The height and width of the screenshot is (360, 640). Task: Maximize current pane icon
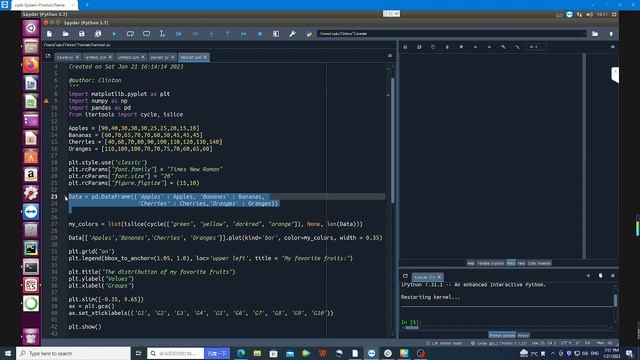[276, 34]
